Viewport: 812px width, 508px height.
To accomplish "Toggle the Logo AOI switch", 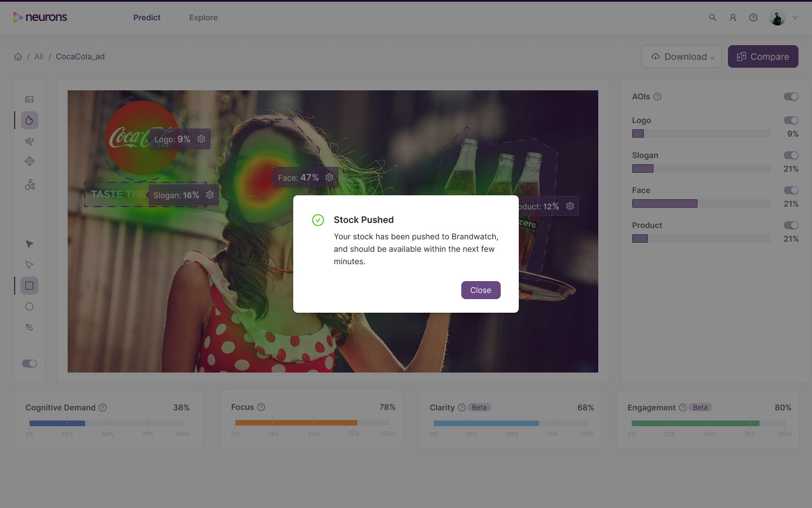I will [791, 120].
